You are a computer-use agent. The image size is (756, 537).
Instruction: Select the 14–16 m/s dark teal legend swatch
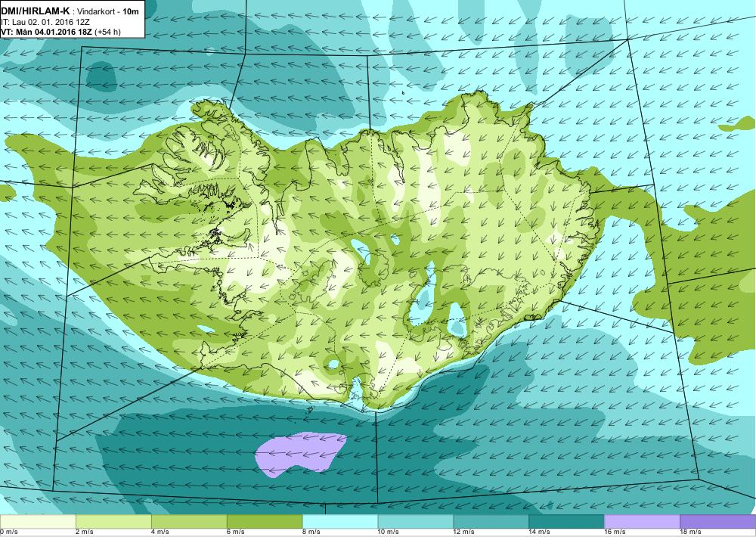coord(566,521)
